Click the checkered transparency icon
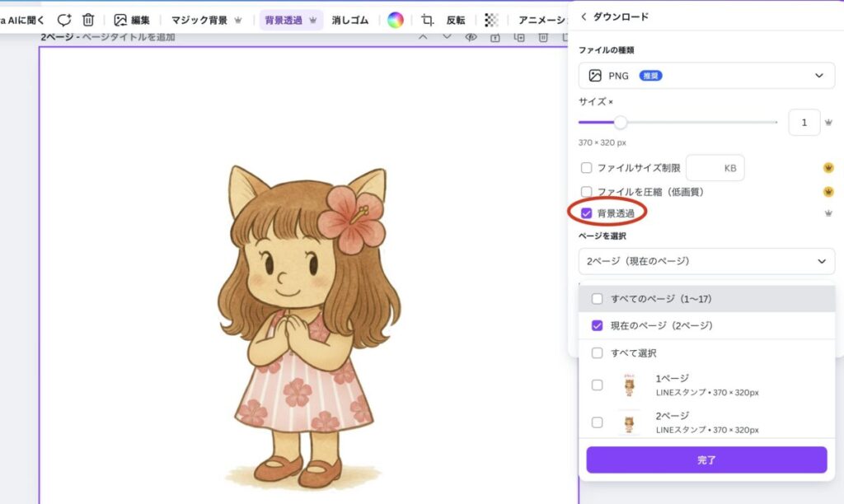The width and height of the screenshot is (844, 504). pos(491,20)
